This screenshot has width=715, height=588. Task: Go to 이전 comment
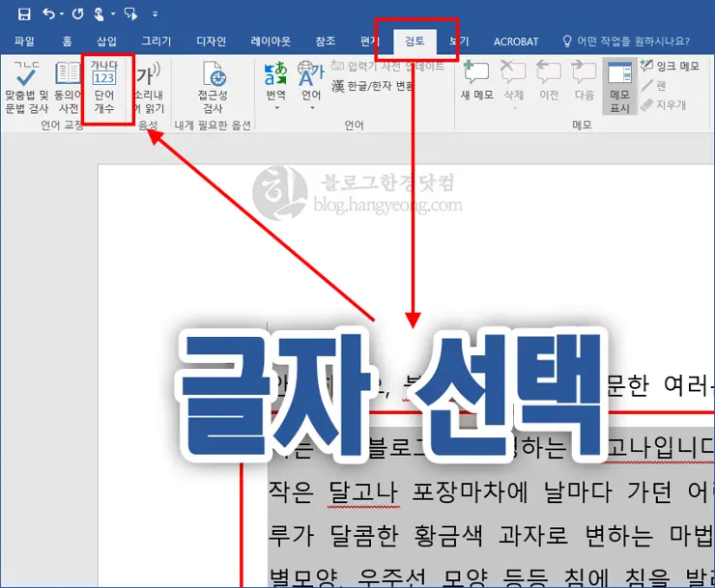click(x=549, y=80)
